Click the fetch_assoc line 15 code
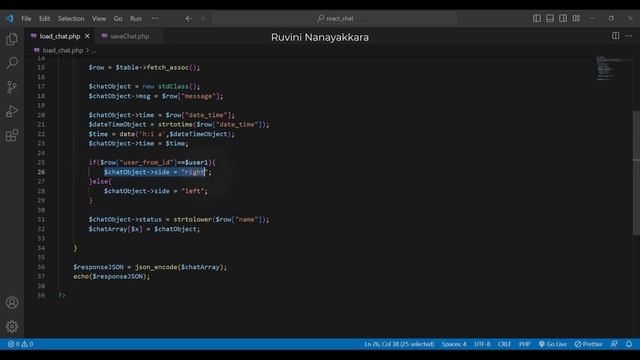This screenshot has width=640, height=360. tap(144, 67)
